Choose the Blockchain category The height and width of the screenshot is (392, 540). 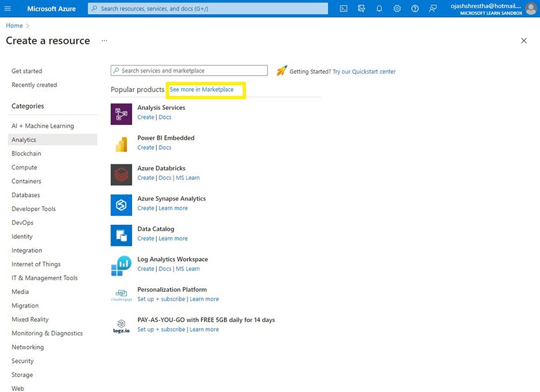tap(26, 154)
